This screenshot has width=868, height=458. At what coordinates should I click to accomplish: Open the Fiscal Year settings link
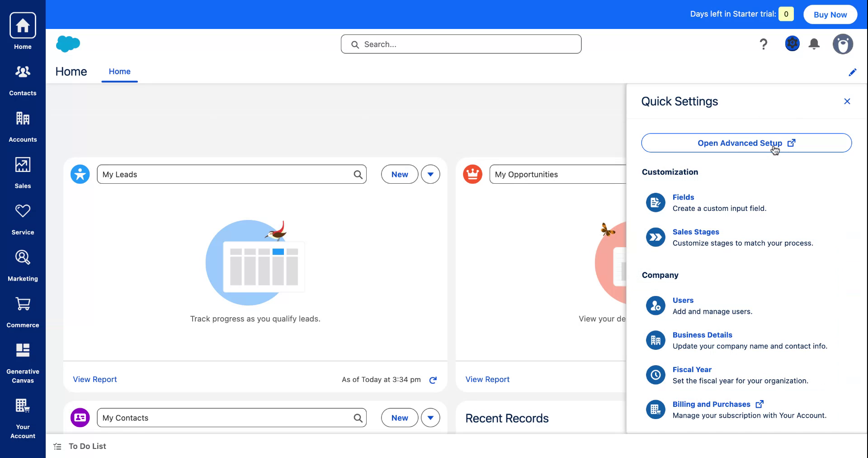coord(692,369)
